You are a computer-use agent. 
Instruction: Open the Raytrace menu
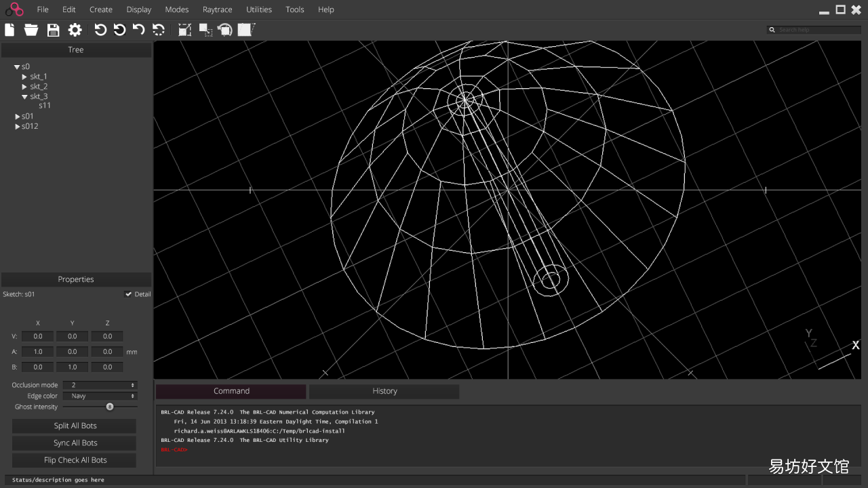tap(218, 9)
